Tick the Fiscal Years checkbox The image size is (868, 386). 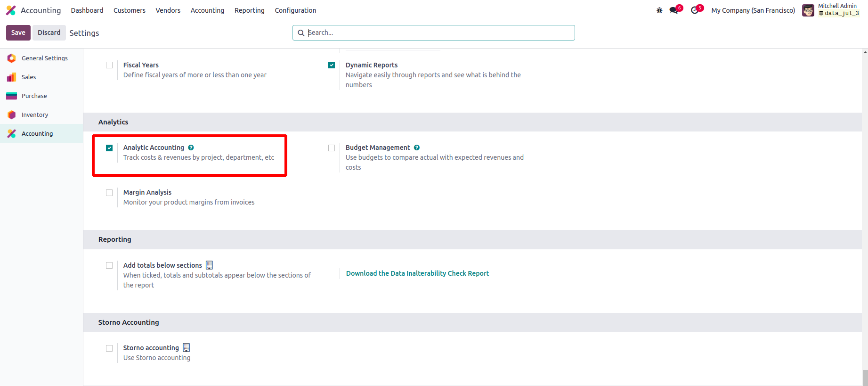109,65
